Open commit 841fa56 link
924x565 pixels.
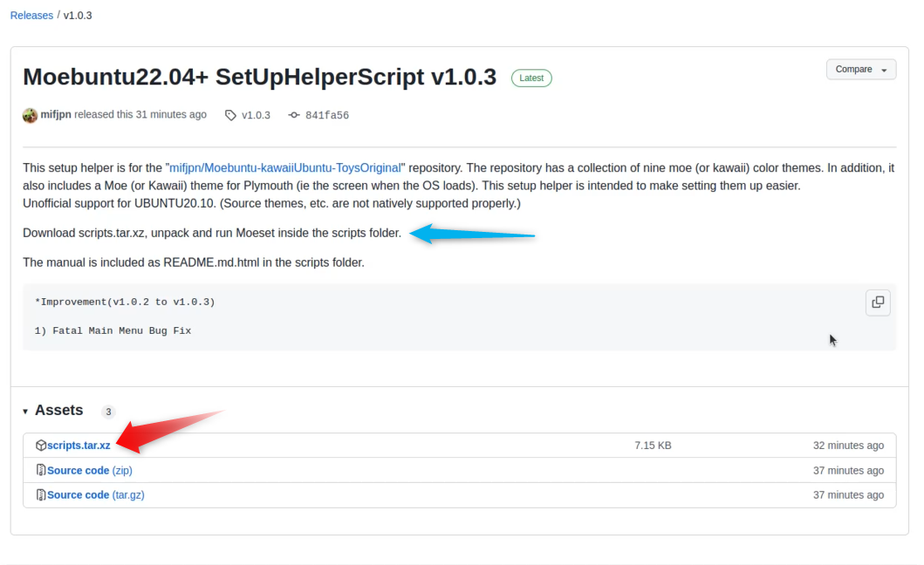click(x=326, y=115)
